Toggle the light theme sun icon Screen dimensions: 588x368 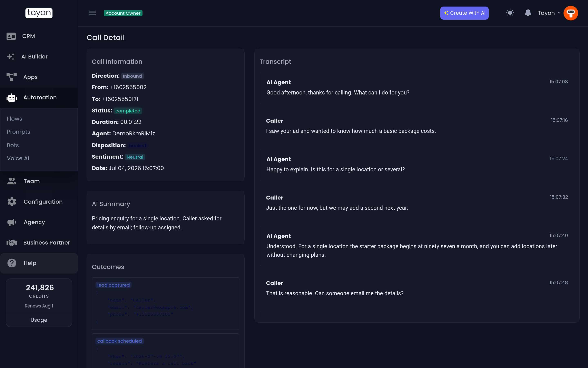510,13
